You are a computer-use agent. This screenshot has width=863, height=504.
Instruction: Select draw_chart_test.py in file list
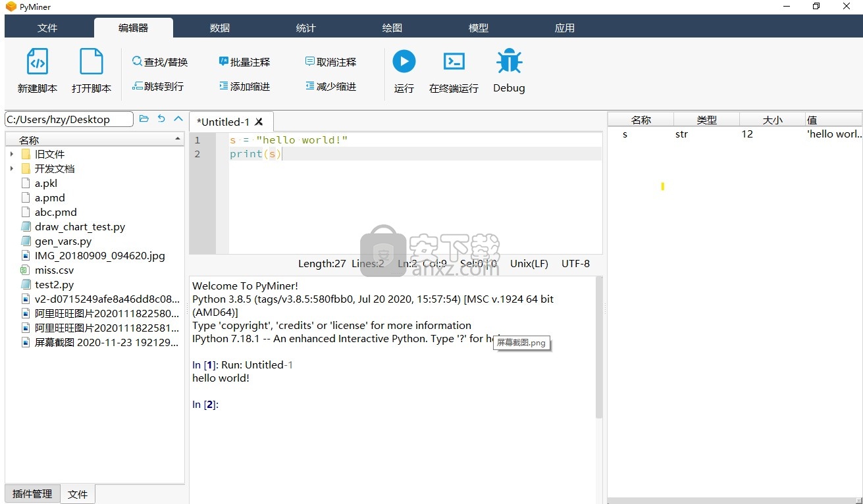point(80,226)
